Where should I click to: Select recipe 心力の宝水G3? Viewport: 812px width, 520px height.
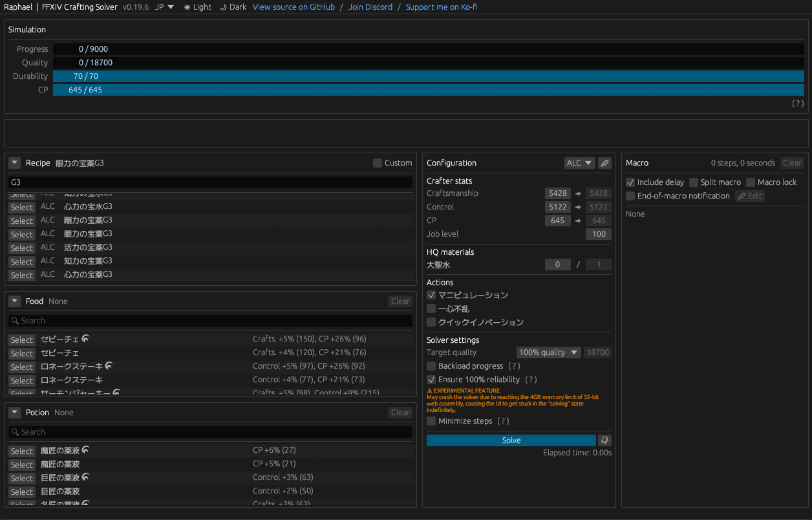pyautogui.click(x=21, y=207)
